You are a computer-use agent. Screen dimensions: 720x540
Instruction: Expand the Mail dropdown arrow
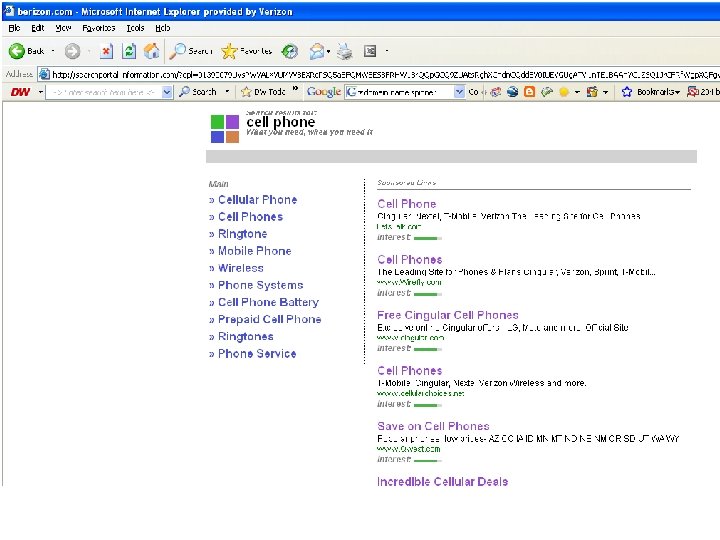click(328, 51)
